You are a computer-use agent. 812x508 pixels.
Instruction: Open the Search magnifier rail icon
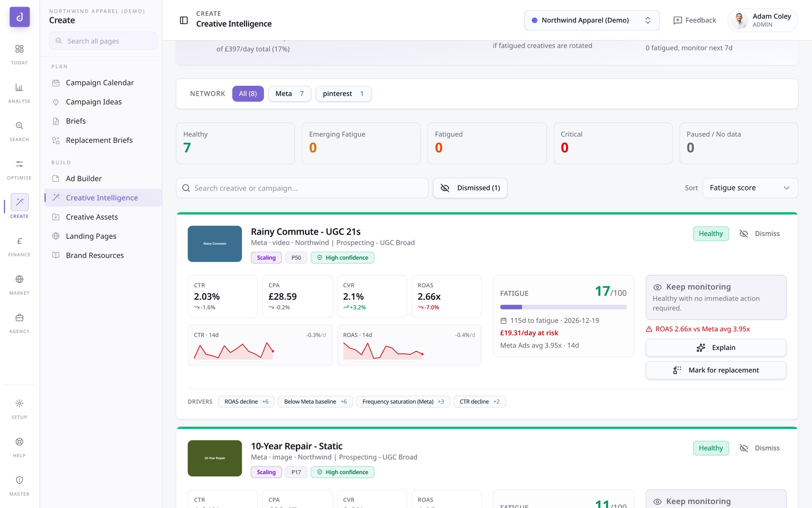19,126
